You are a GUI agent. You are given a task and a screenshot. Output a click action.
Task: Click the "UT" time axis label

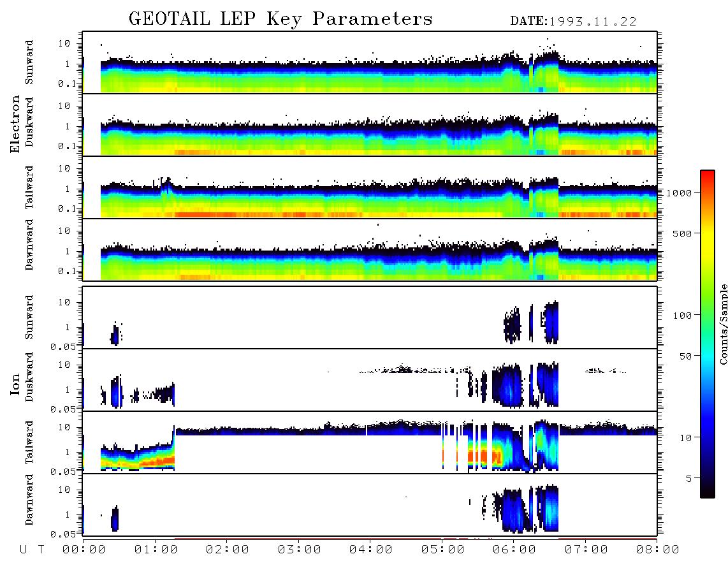click(x=32, y=550)
